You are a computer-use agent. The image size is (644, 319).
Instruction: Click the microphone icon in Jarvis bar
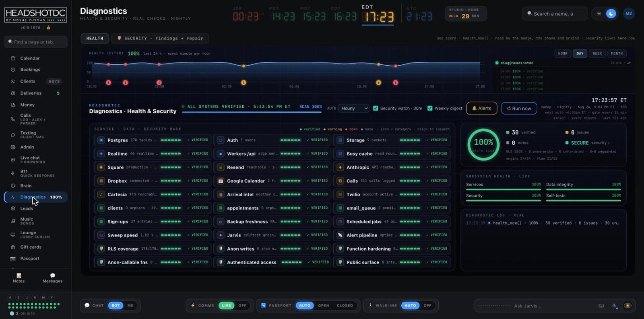click(x=614, y=306)
